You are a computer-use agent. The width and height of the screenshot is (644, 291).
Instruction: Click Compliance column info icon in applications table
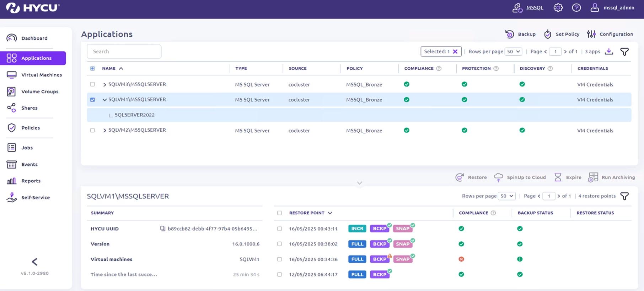pyautogui.click(x=439, y=68)
